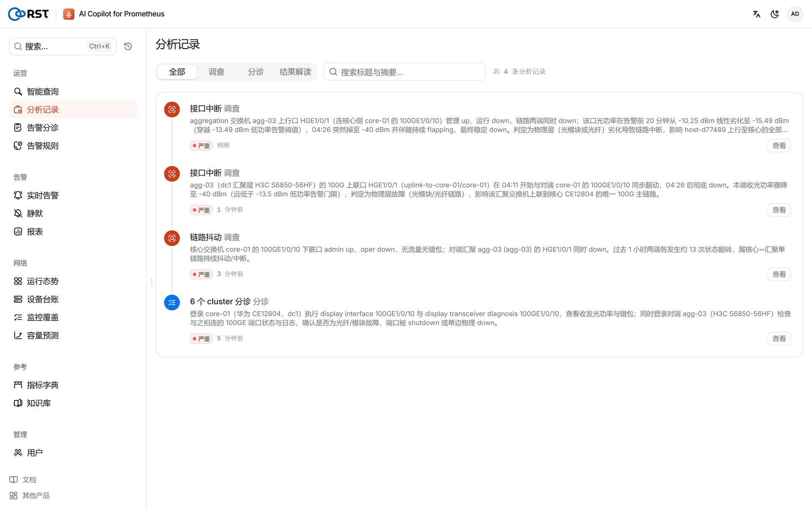Open 容量预测 in the sidebar
This screenshot has height=508, width=812.
pos(73,335)
